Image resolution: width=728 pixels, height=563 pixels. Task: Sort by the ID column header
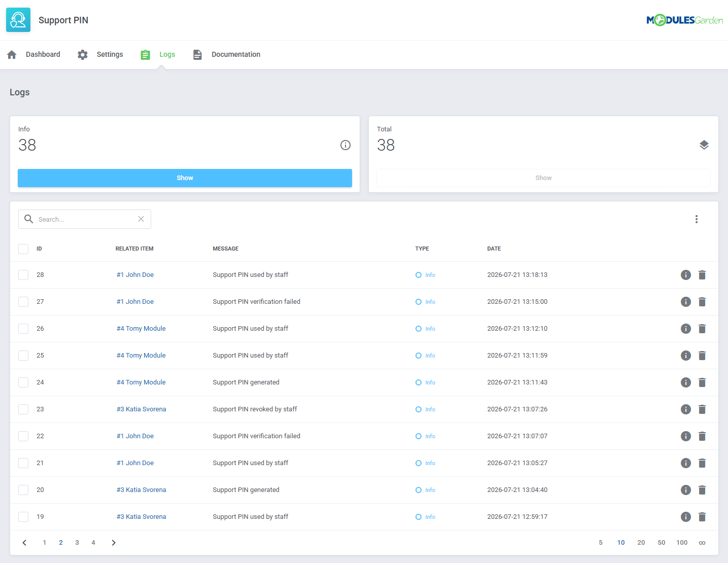point(39,249)
